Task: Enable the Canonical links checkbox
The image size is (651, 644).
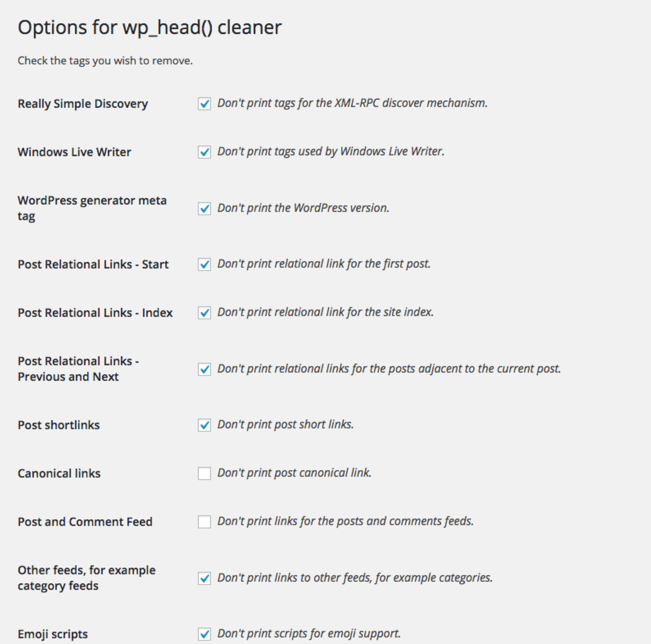Action: pyautogui.click(x=204, y=473)
